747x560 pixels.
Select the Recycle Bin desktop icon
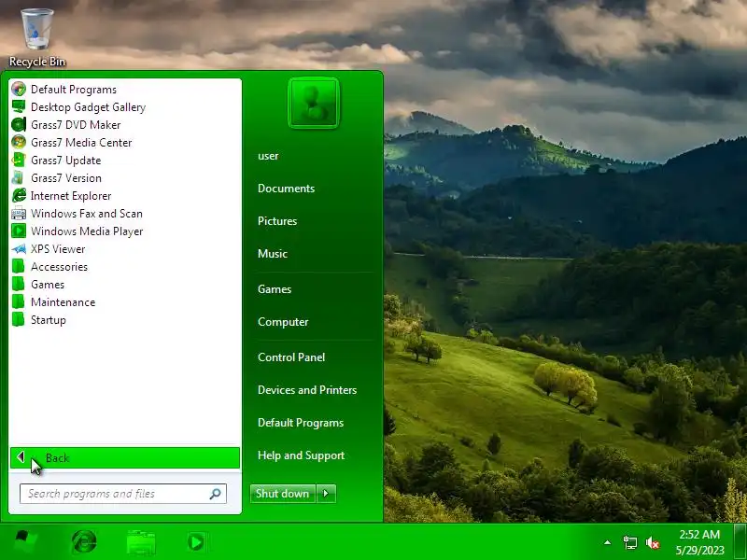point(37,37)
